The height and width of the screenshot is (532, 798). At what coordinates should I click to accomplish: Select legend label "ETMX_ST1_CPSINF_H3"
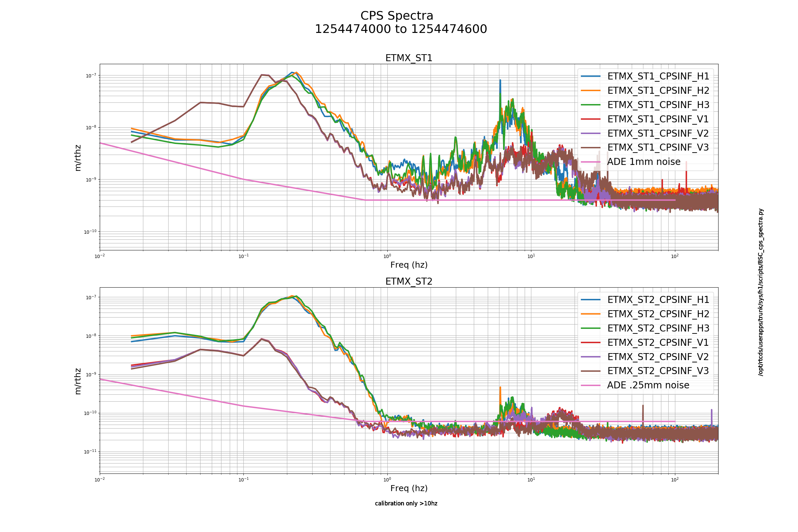point(658,105)
